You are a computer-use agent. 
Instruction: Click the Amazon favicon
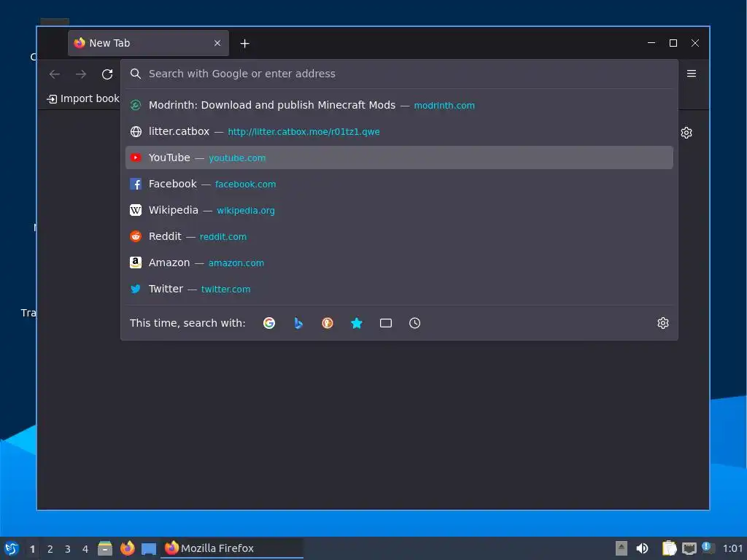point(136,262)
